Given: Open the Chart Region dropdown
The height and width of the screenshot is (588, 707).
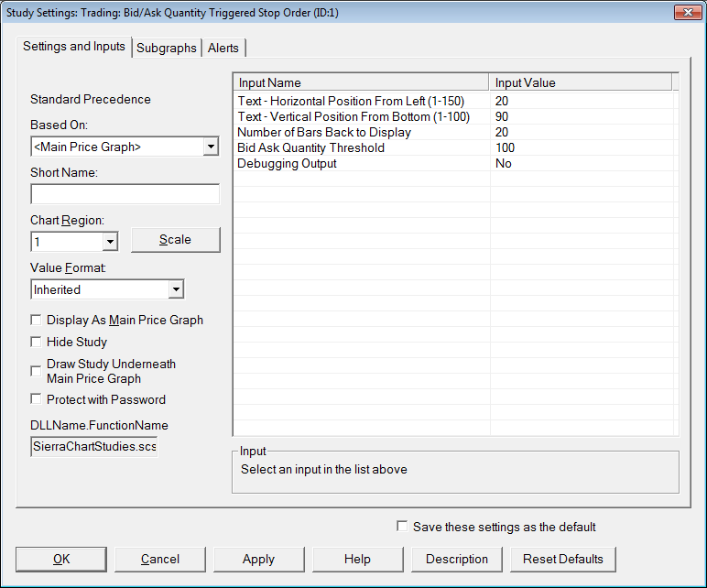Looking at the screenshot, I should click(110, 242).
